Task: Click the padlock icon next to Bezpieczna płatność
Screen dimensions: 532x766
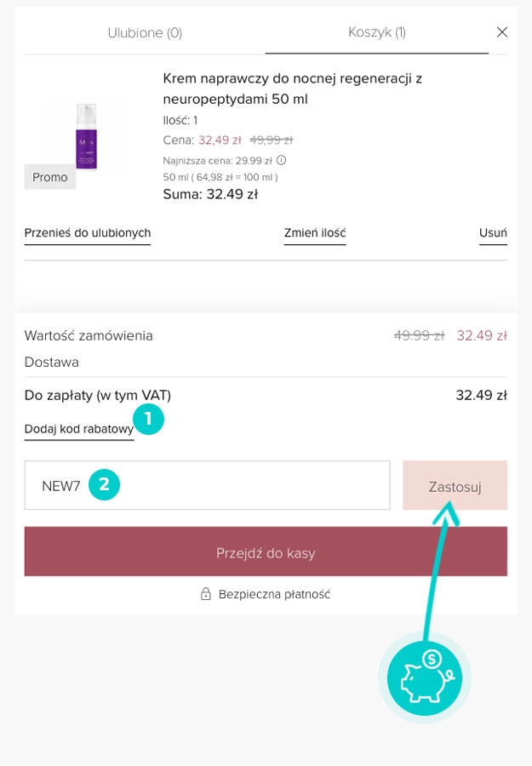Action: [205, 594]
